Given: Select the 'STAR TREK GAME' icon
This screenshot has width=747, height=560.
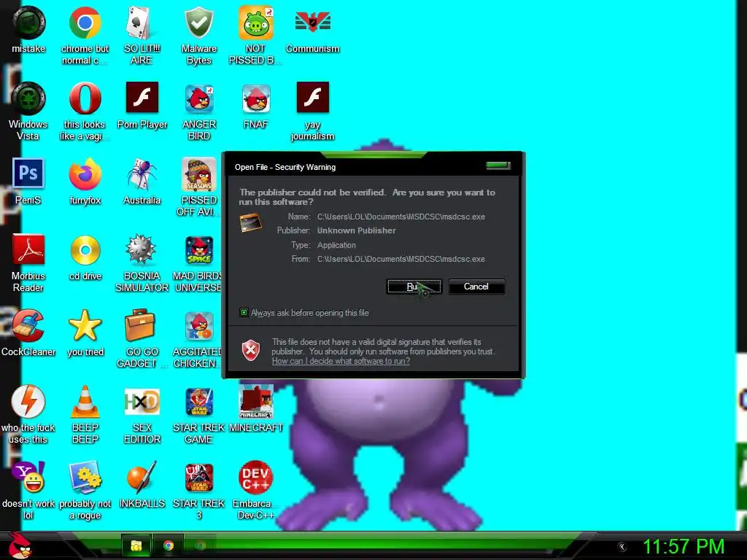Looking at the screenshot, I should 198,402.
